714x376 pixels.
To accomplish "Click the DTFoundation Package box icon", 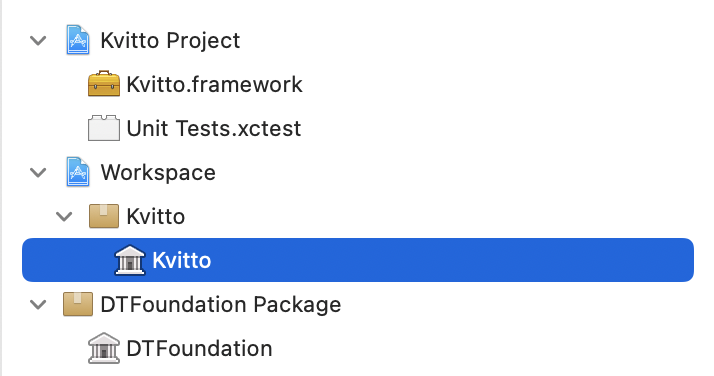I will tap(78, 304).
